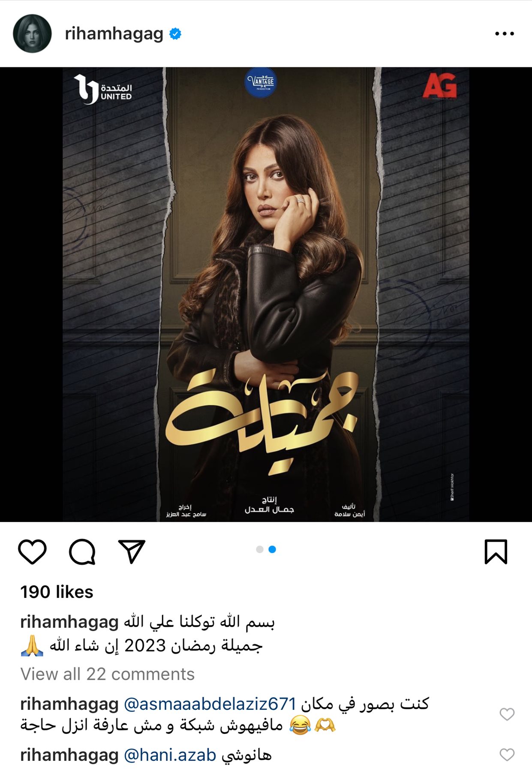Open the @hani.azab mention
This screenshot has width=532, height=772.
[x=170, y=755]
